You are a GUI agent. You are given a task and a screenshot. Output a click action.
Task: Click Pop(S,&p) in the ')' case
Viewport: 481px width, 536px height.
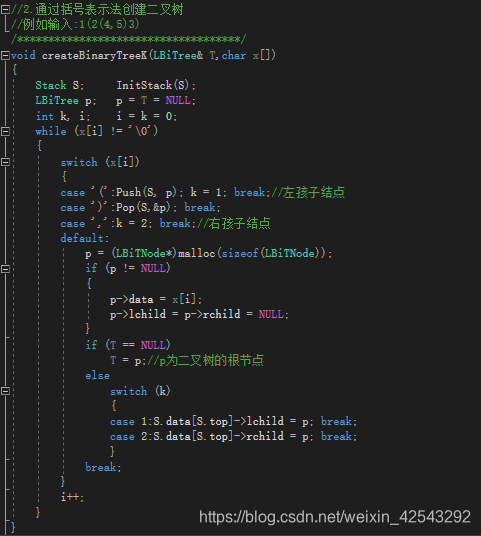tap(143, 207)
